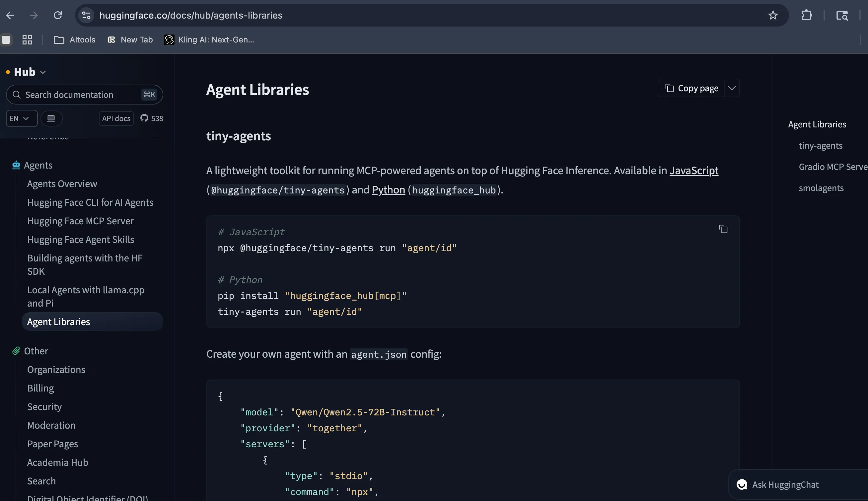Open GitHub repo with 538 stars
This screenshot has height=501, width=868.
point(152,118)
